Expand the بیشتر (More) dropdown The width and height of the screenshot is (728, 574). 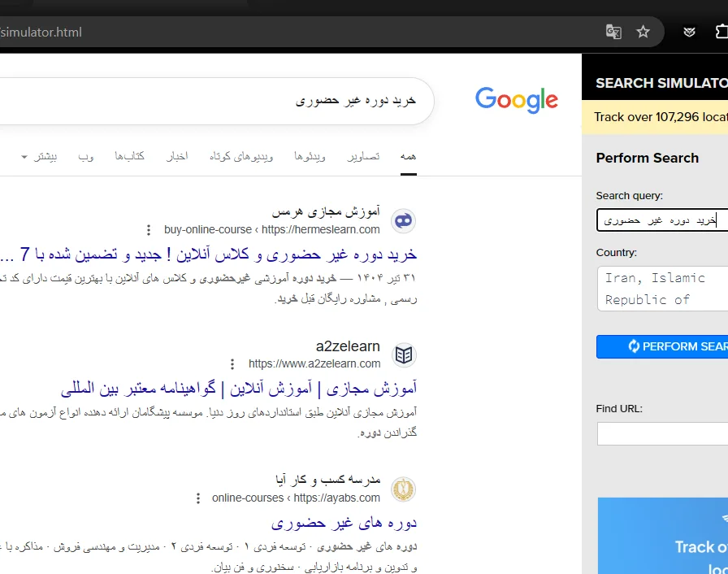tap(39, 156)
